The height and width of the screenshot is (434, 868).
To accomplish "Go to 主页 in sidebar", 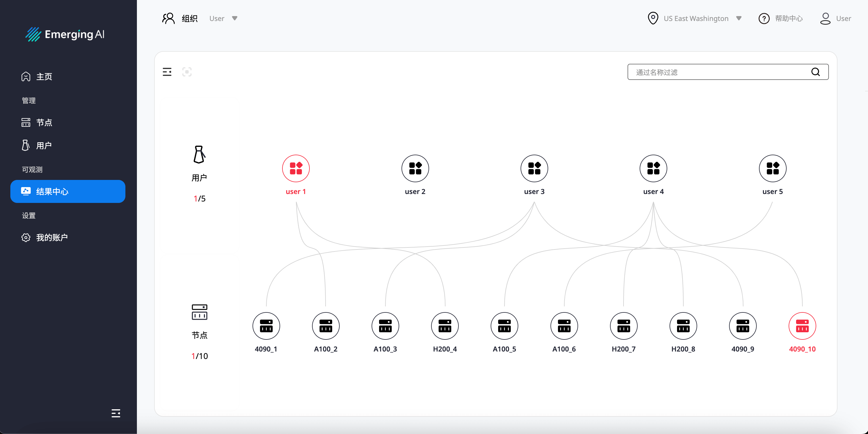I will tap(68, 76).
